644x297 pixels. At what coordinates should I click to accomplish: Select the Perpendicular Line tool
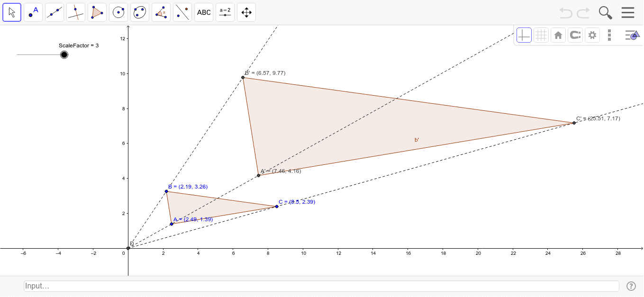click(75, 12)
